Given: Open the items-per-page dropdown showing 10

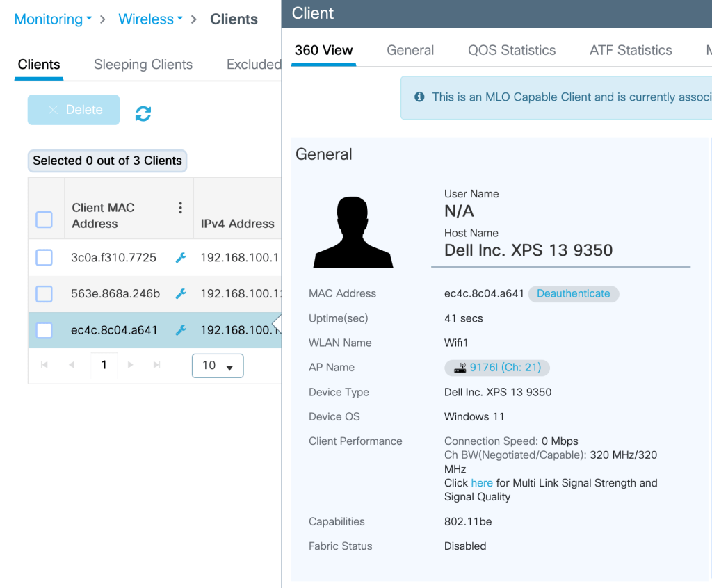Looking at the screenshot, I should coord(218,366).
